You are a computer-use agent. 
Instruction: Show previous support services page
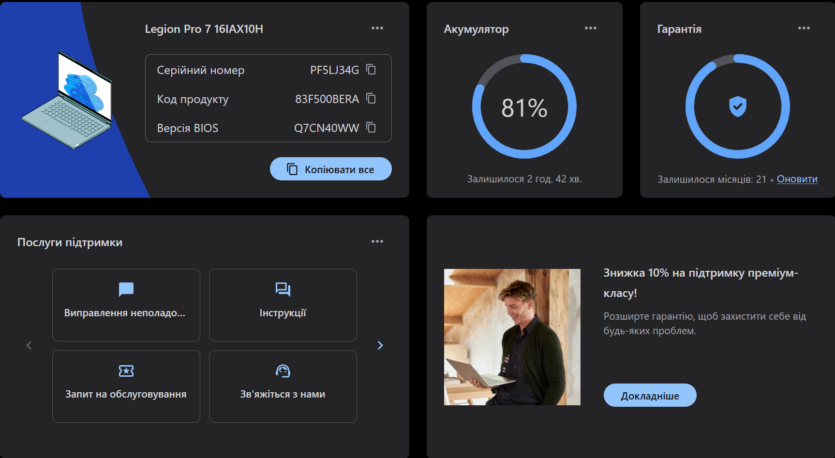pos(29,345)
